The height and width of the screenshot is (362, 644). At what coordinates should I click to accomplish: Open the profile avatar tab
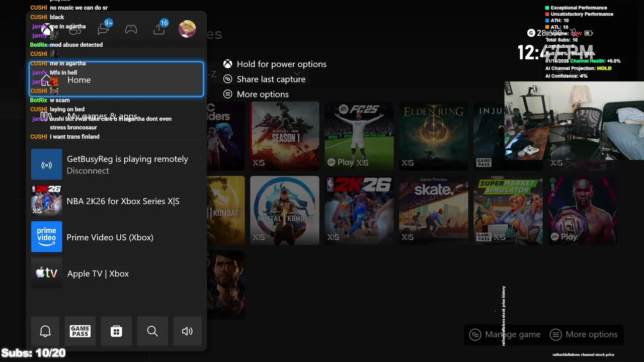tap(187, 29)
